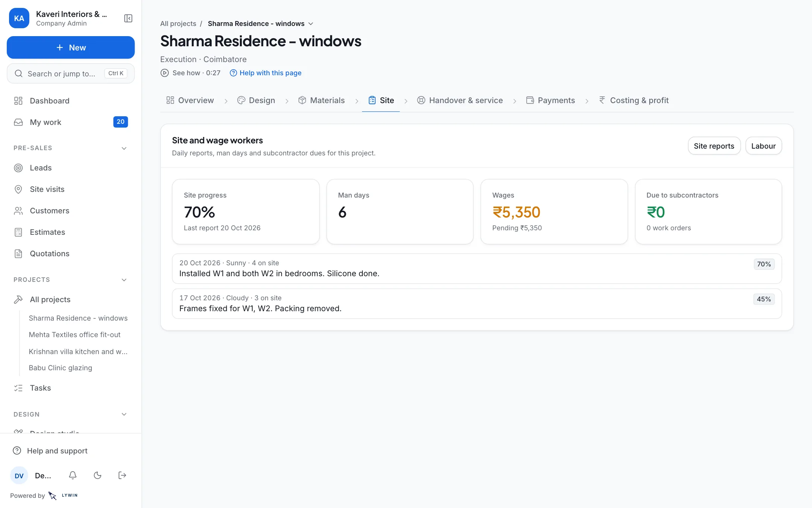Open Krishnan villa kitchen project
Image resolution: width=812 pixels, height=508 pixels.
(78, 351)
